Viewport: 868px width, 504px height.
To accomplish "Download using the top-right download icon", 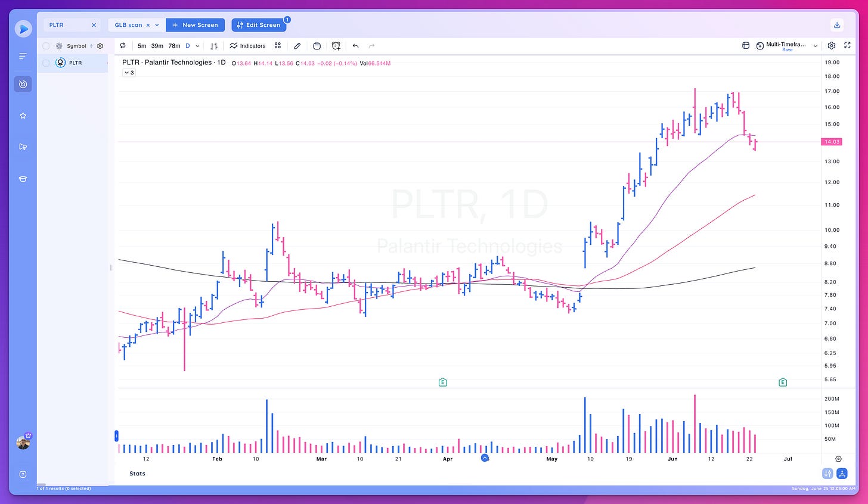I will coord(837,25).
